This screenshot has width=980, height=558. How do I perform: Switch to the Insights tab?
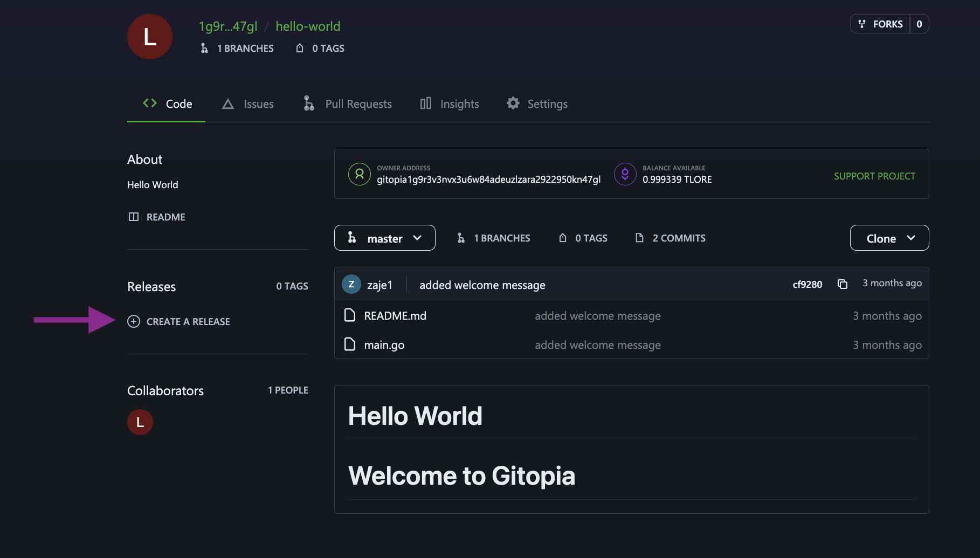click(449, 104)
